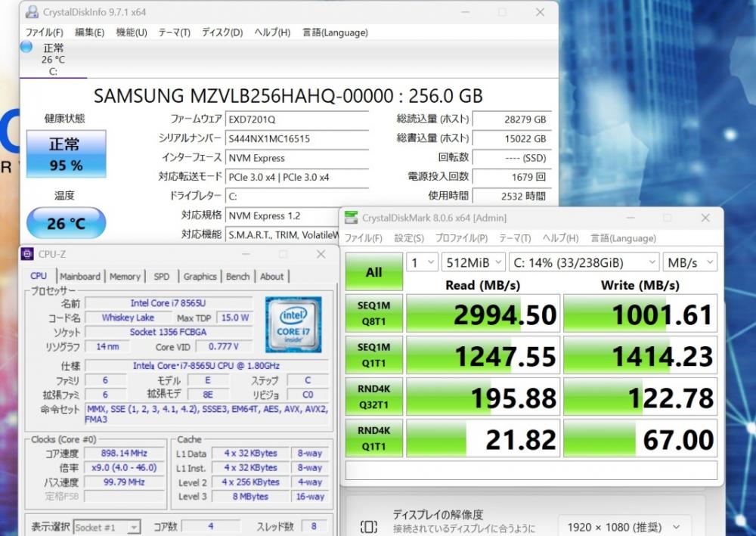Run the SEQ1M Q1T1 test
Screen dimensions: 756x536
[373, 355]
